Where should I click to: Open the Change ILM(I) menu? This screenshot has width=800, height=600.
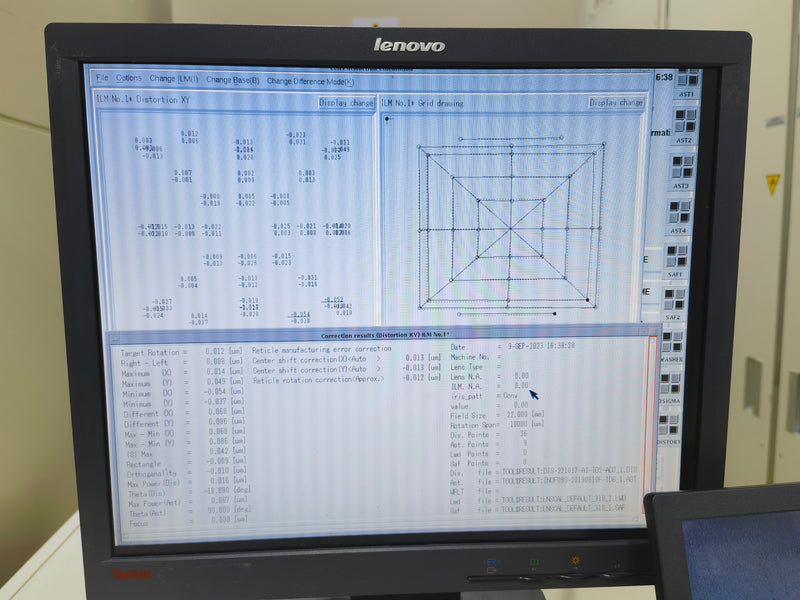click(x=174, y=79)
